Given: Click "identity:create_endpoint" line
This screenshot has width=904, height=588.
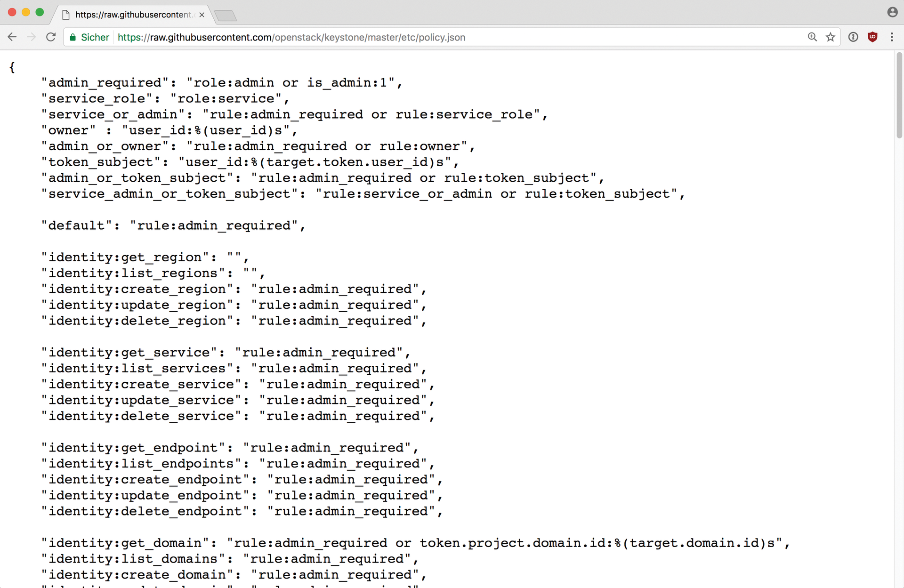Looking at the screenshot, I should (242, 480).
